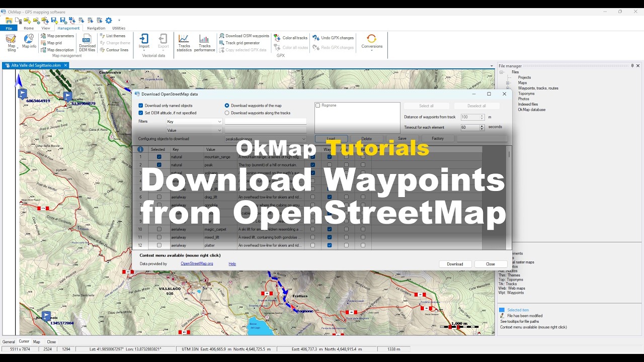Increase the Timeout for each element stepper

(481, 126)
